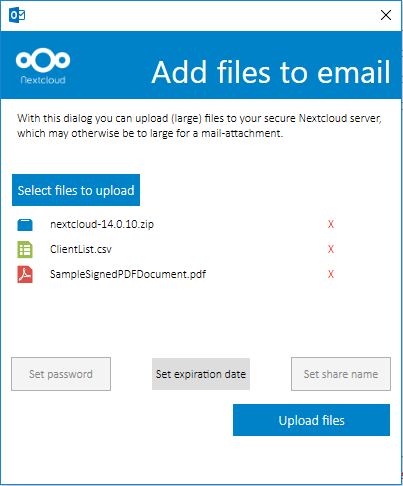Click the green spreadsheet icon for ClientList.csv
This screenshot has height=486, width=403.
pos(25,250)
